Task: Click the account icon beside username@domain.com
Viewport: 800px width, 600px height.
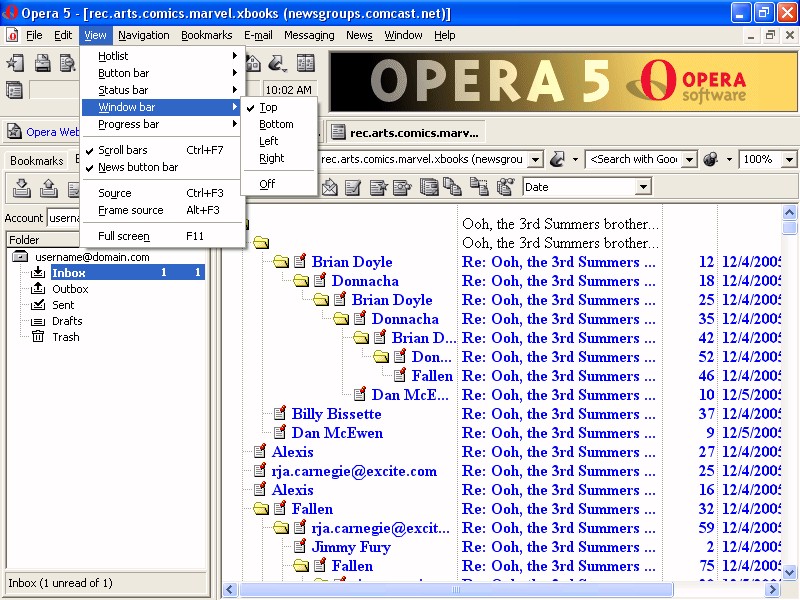Action: 20,257
